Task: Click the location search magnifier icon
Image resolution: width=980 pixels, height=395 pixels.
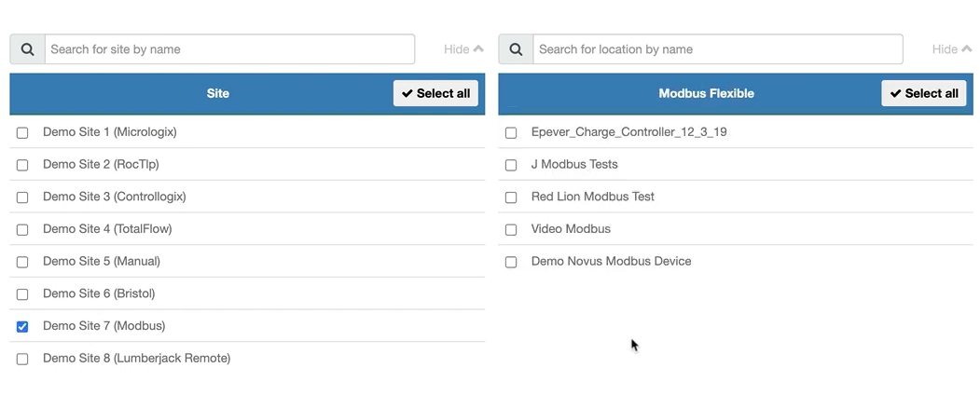Action: (516, 49)
